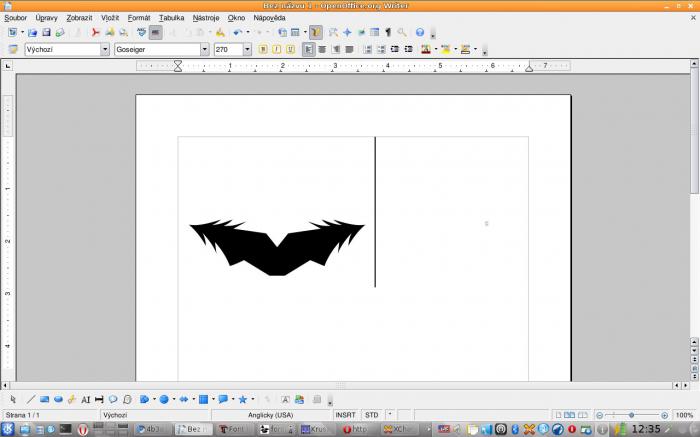Screen dimensions: 700x437
Task: Click the Symbol Shapes blue circle icon
Action: [x=164, y=400]
